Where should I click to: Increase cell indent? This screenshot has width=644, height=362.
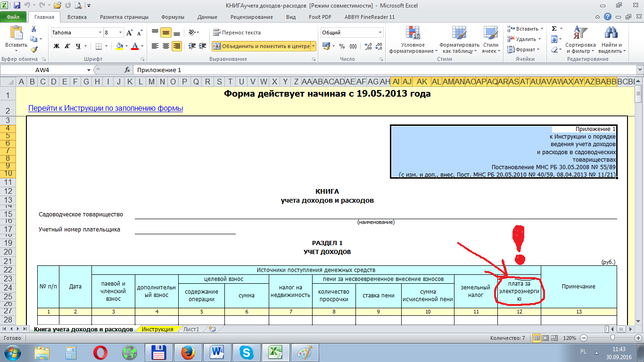point(203,46)
